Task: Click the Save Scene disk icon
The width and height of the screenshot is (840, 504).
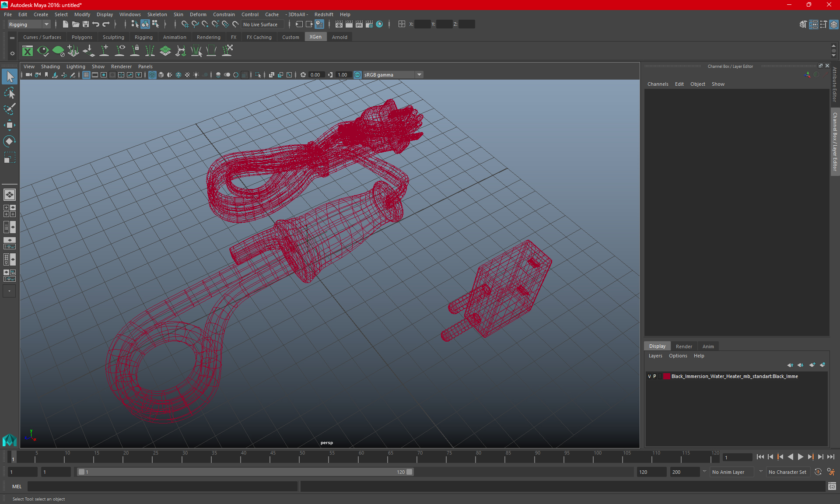Action: (x=86, y=24)
